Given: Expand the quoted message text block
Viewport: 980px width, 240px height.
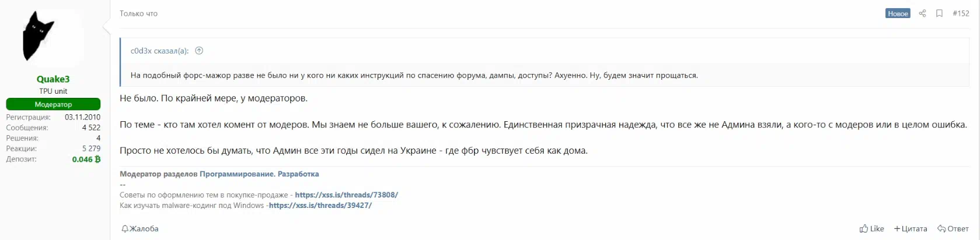Looking at the screenshot, I should [x=414, y=75].
